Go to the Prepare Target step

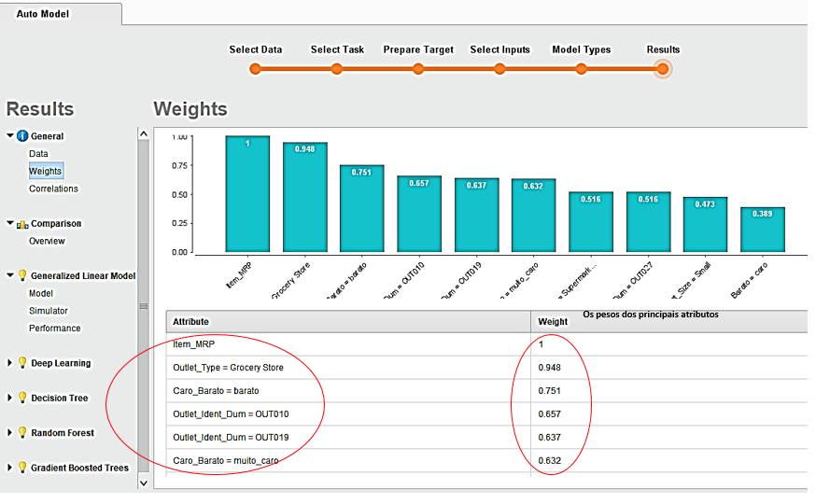coord(418,69)
